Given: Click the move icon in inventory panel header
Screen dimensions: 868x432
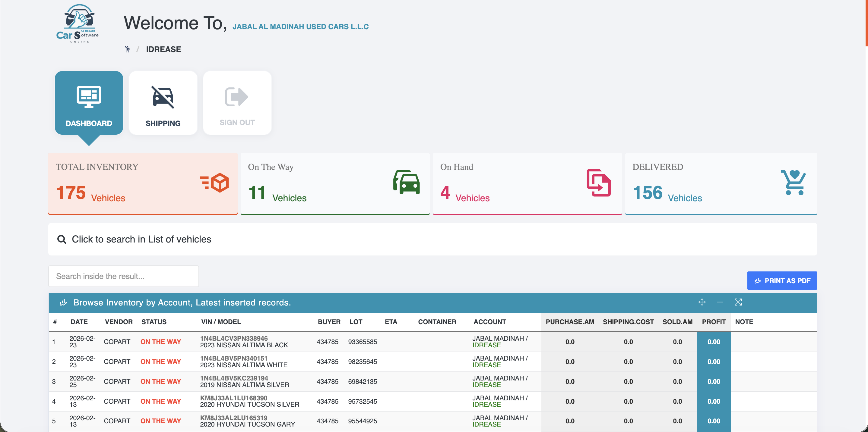Looking at the screenshot, I should (x=702, y=302).
